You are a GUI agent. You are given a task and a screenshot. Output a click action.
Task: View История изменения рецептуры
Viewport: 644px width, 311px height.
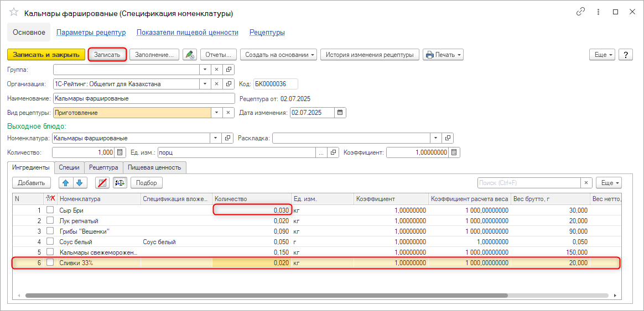(370, 55)
